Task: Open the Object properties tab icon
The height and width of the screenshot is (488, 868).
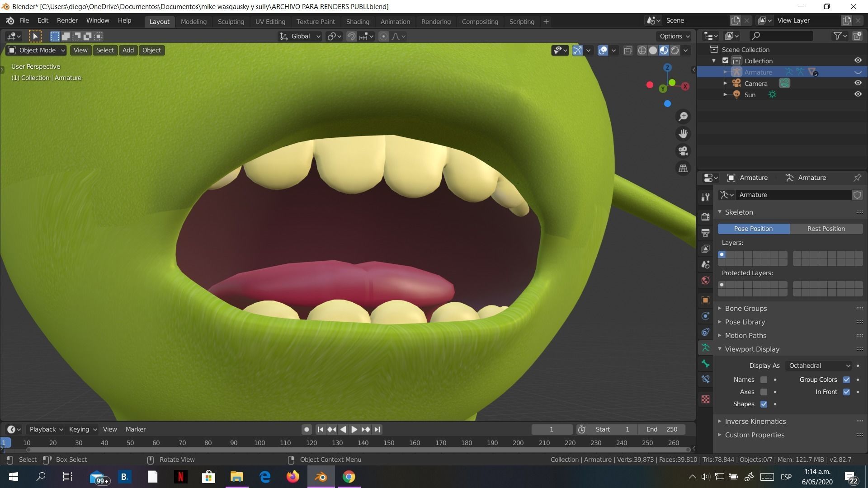Action: pyautogui.click(x=705, y=300)
